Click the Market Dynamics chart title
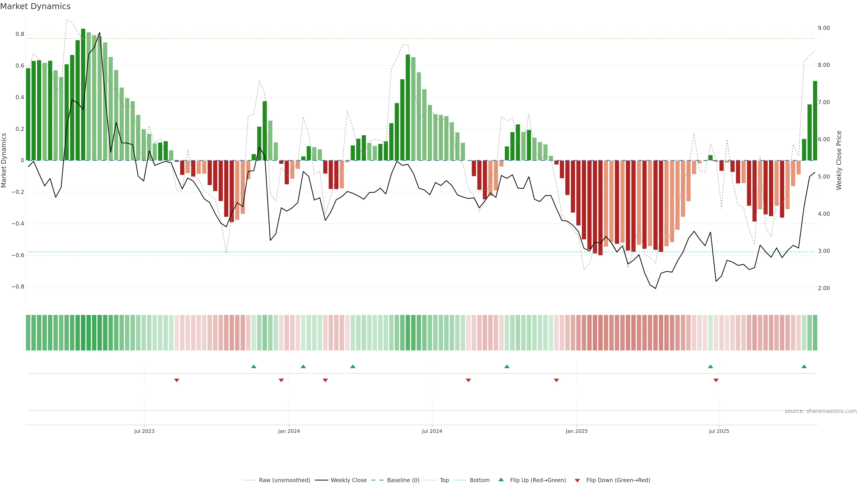The image size is (868, 488). [35, 6]
